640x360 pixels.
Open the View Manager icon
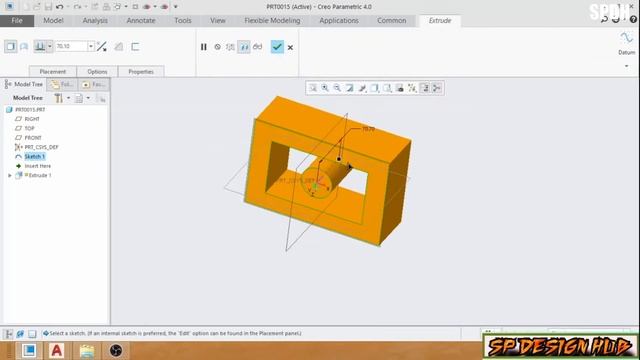pos(400,88)
